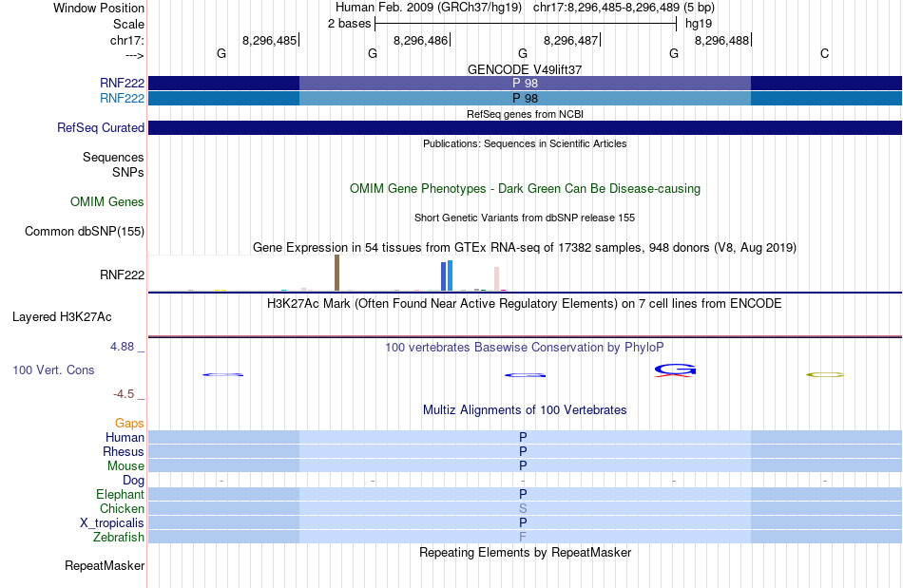This screenshot has height=588, width=903.
Task: Click the Human alignment row label
Action: pyautogui.click(x=125, y=437)
